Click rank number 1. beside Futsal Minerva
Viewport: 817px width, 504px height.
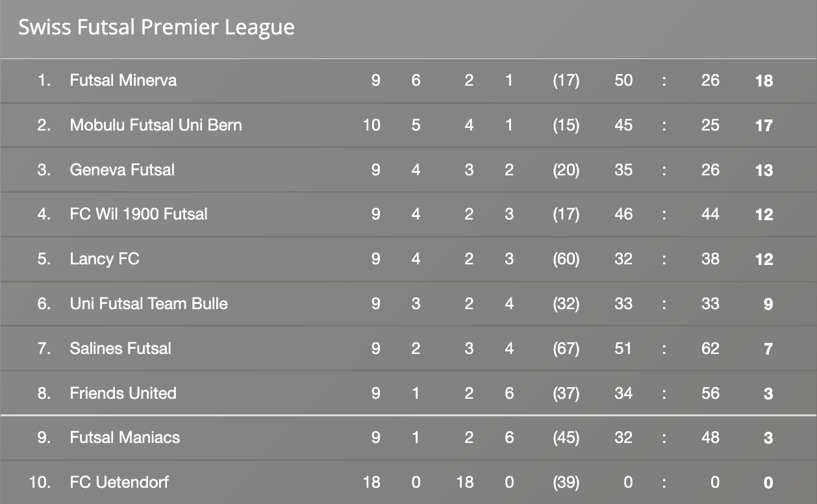[x=44, y=81]
